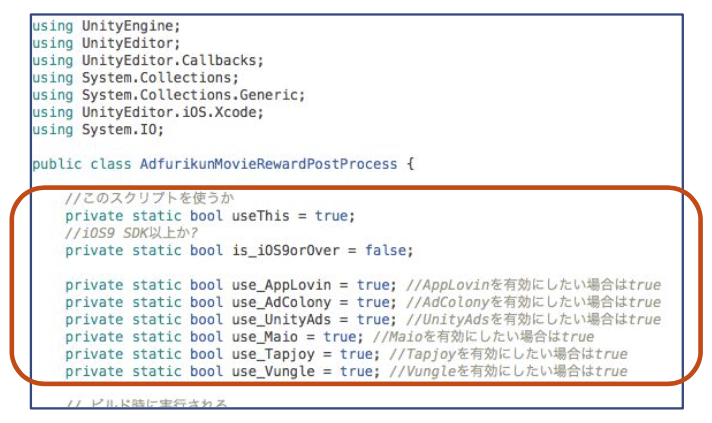712x423 pixels.
Task: Click the useThis true value
Action: pos(335,216)
